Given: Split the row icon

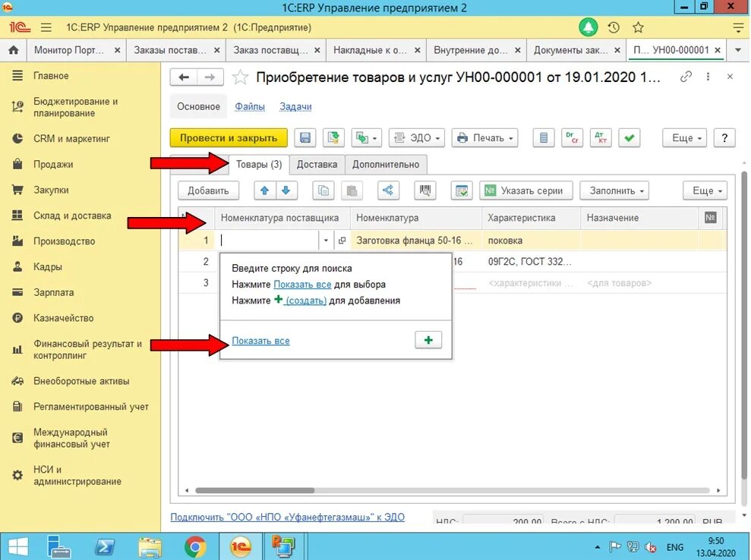Looking at the screenshot, I should [x=388, y=190].
